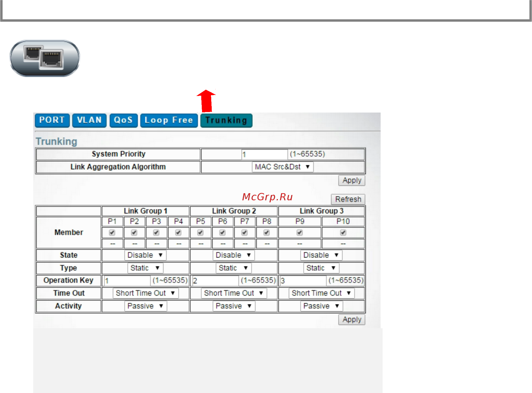Click the Link Aggregation Algorithm label
Image resolution: width=532 pixels, height=393 pixels.
(118, 167)
